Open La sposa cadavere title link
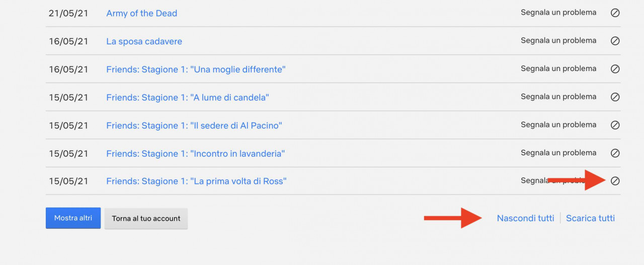 pyautogui.click(x=144, y=41)
